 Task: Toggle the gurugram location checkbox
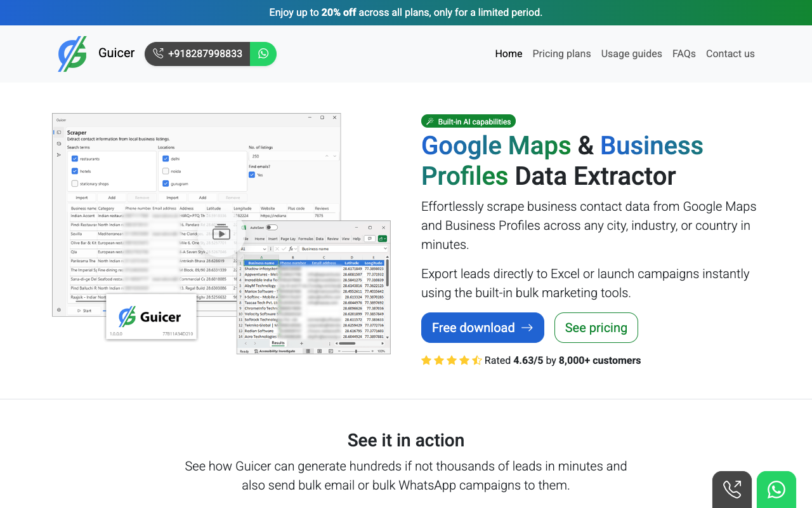tap(166, 184)
